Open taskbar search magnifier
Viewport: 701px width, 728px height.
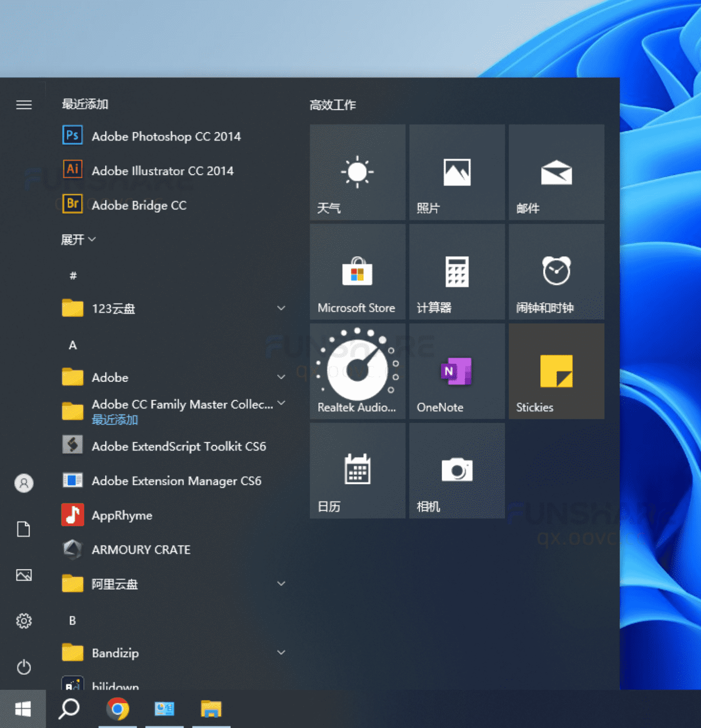click(x=69, y=709)
